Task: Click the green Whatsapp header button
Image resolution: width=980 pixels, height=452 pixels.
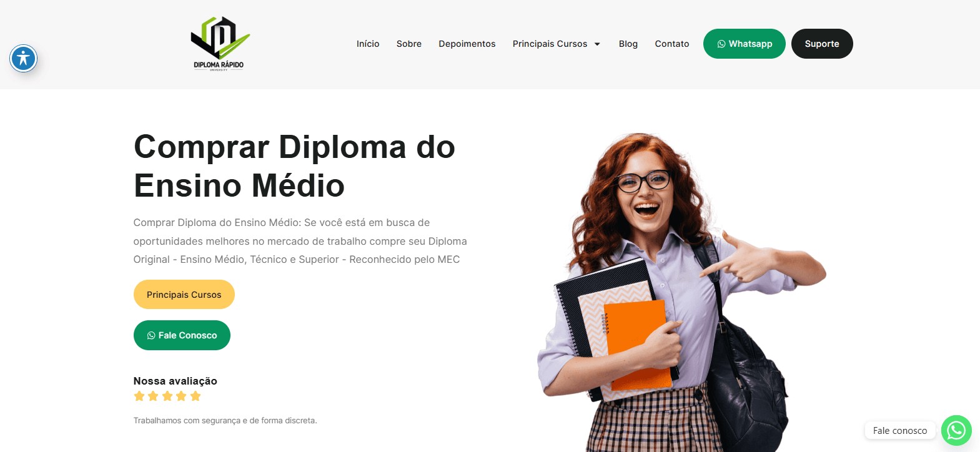Action: [745, 44]
